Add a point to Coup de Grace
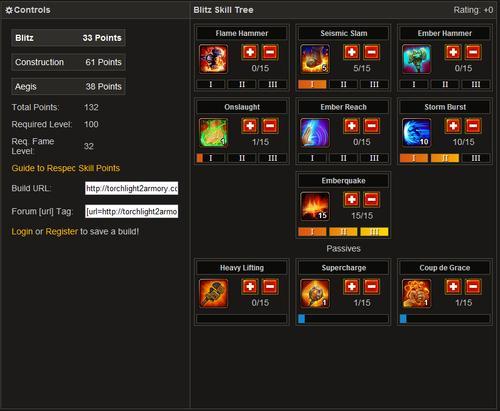The height and width of the screenshot is (411, 500). pos(453,287)
